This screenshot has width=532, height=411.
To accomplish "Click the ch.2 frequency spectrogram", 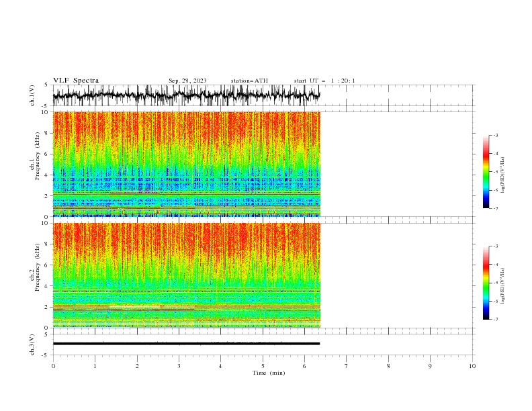I will [186, 275].
